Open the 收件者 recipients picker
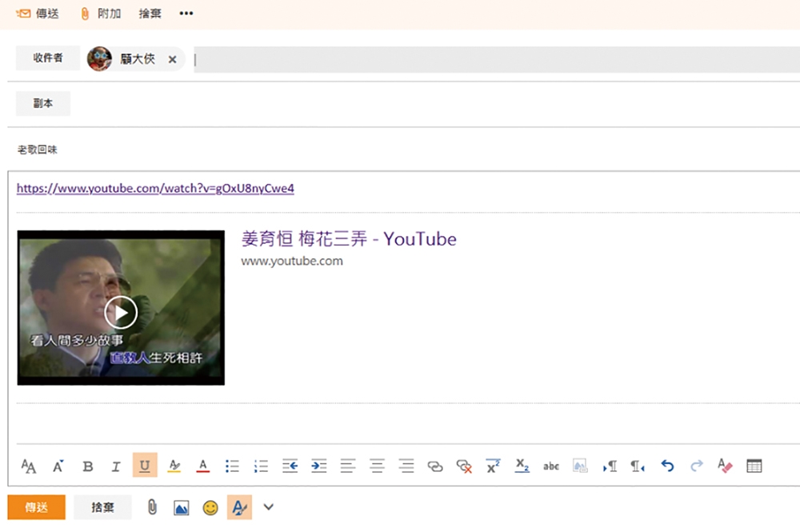 [48, 58]
